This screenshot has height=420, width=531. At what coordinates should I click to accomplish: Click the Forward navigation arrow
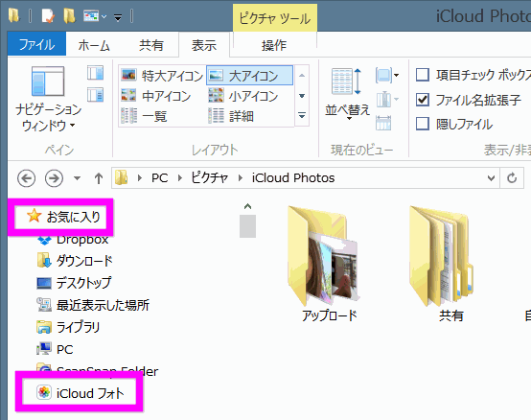click(x=54, y=177)
